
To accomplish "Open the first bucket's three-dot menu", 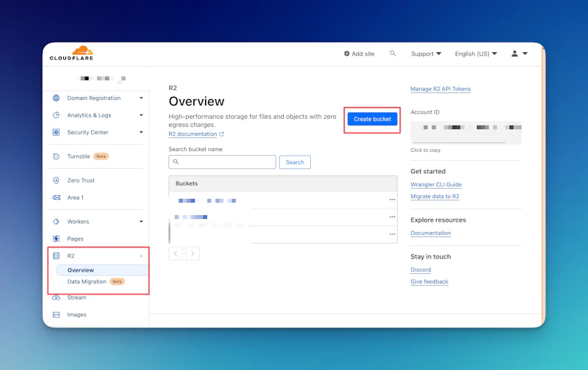I will [x=392, y=200].
